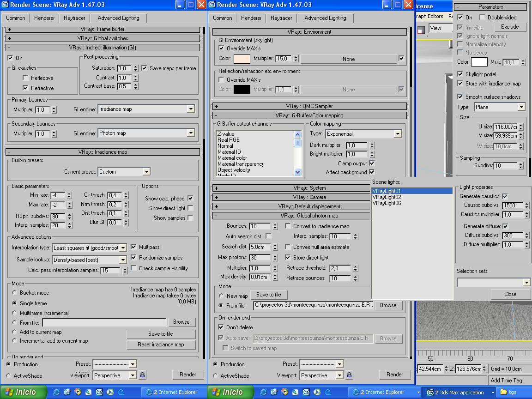This screenshot has height=399, width=532.
Task: Toggle the Skylight portal checkbox
Action: (460, 74)
